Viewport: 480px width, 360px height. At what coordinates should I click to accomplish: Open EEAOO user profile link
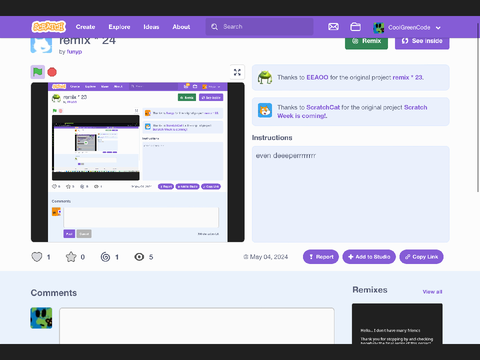tap(317, 77)
